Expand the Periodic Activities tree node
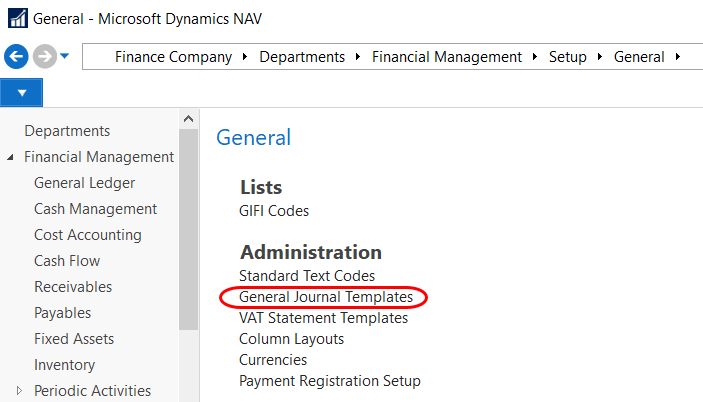The height and width of the screenshot is (402, 703). click(19, 391)
